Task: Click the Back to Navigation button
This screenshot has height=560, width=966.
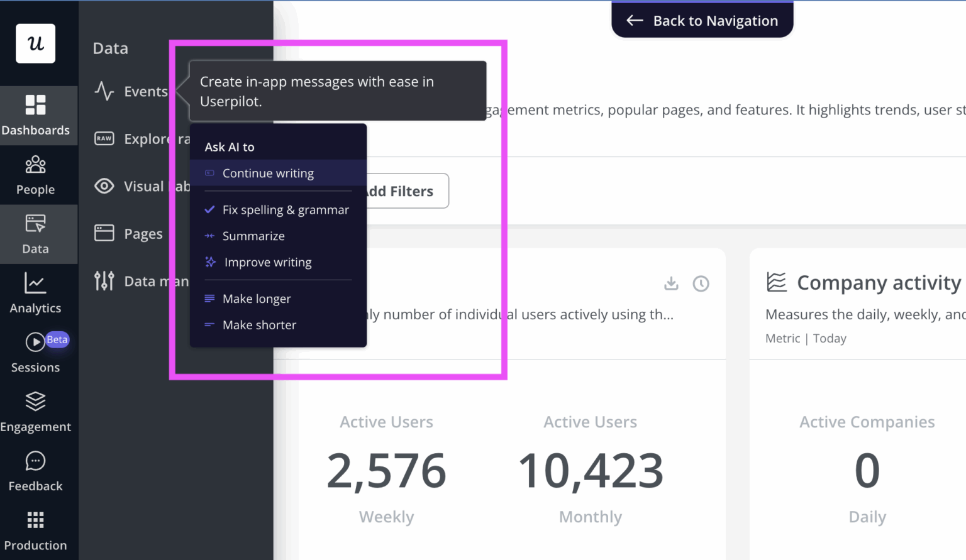Action: coord(702,20)
